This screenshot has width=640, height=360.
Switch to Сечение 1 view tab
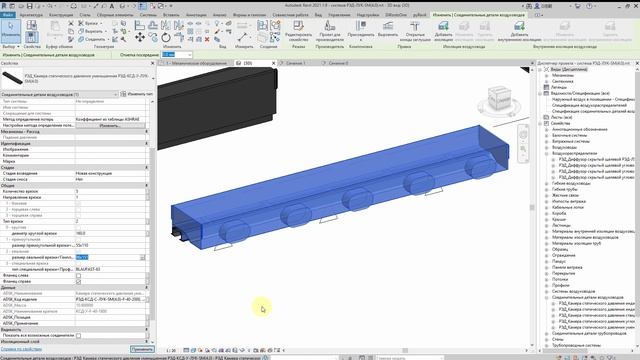point(296,63)
